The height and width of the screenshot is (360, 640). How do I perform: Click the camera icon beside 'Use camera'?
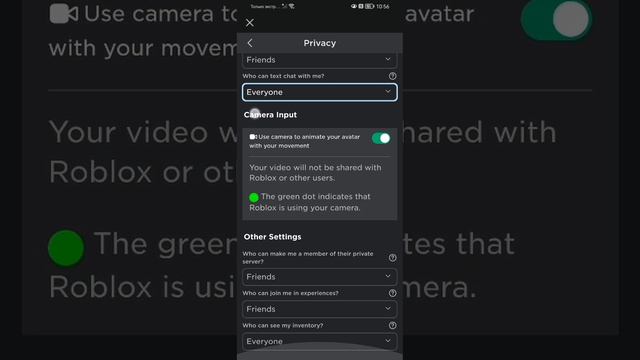[x=253, y=137]
